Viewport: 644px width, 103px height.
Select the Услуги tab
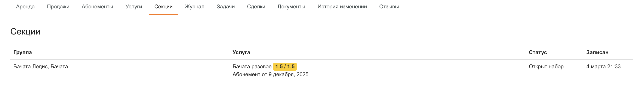134,7
